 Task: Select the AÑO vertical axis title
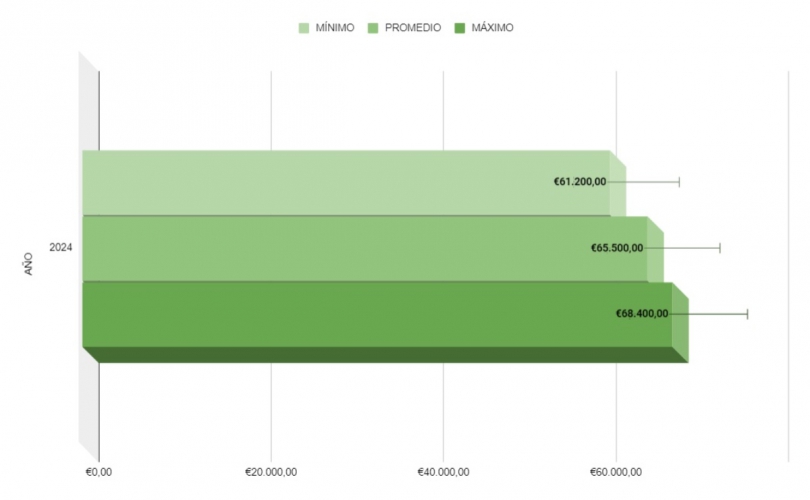(x=28, y=264)
